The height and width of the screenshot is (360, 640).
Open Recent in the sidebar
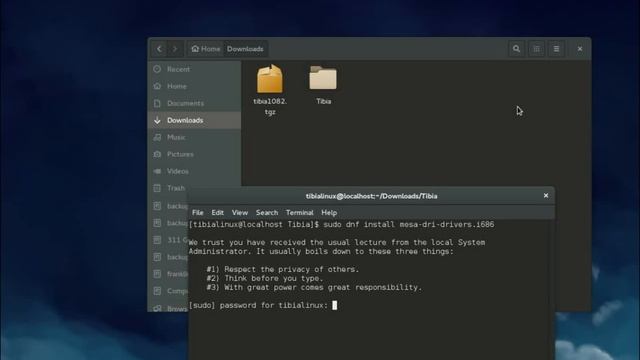194,69
